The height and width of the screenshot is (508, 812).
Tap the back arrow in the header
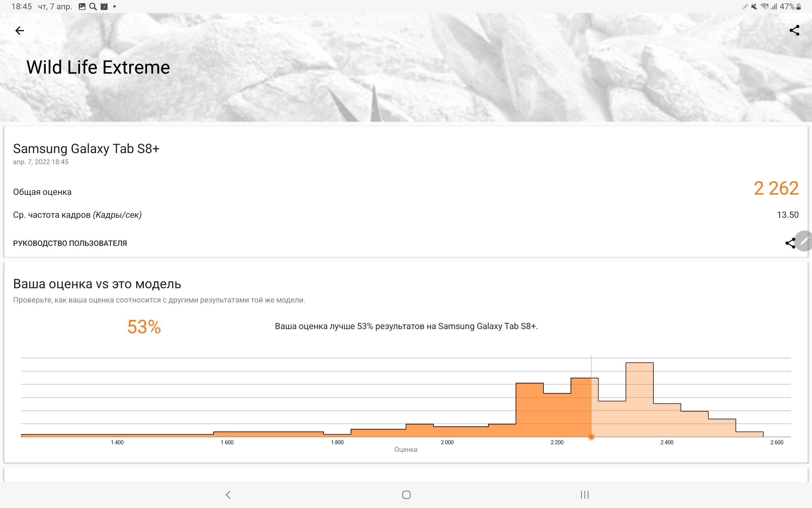click(19, 30)
